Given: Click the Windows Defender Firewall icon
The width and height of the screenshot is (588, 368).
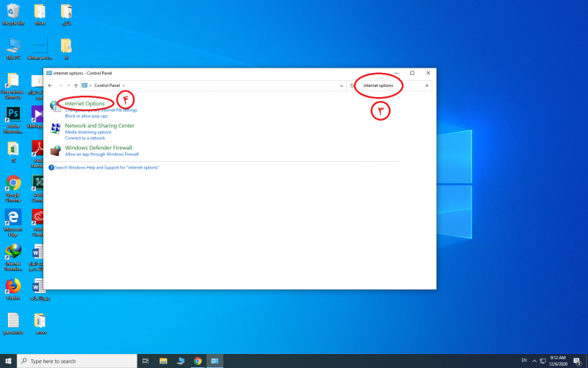Looking at the screenshot, I should [x=56, y=150].
